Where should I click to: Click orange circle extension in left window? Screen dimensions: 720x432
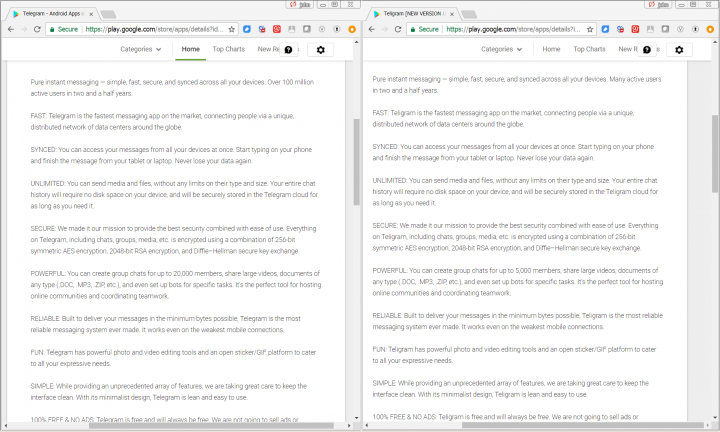[x=352, y=29]
